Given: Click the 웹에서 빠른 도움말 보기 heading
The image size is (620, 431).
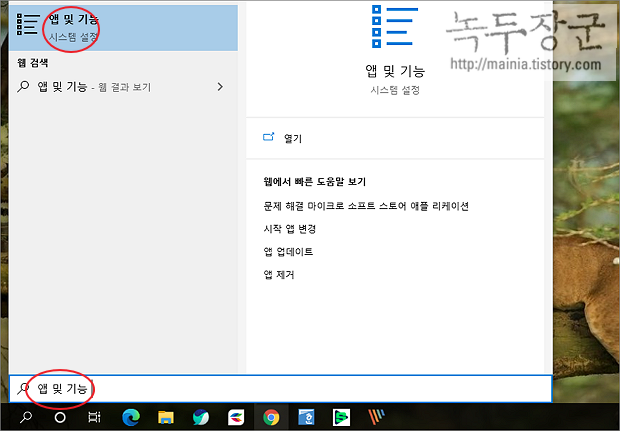Looking at the screenshot, I should 315,181.
